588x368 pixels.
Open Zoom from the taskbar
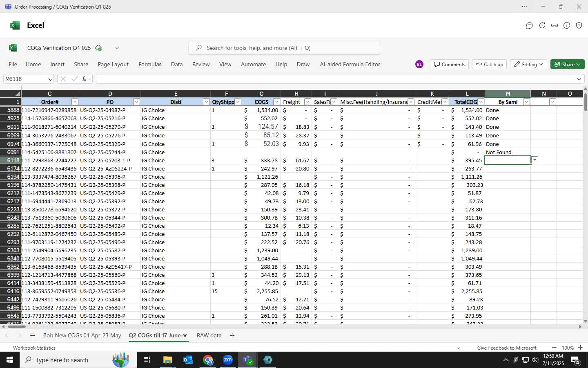click(x=228, y=360)
